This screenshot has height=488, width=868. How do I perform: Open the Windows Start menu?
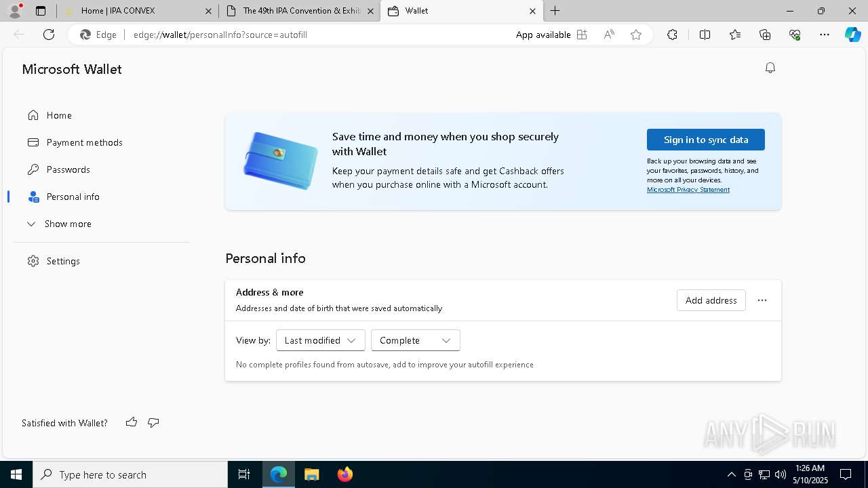pyautogui.click(x=16, y=474)
